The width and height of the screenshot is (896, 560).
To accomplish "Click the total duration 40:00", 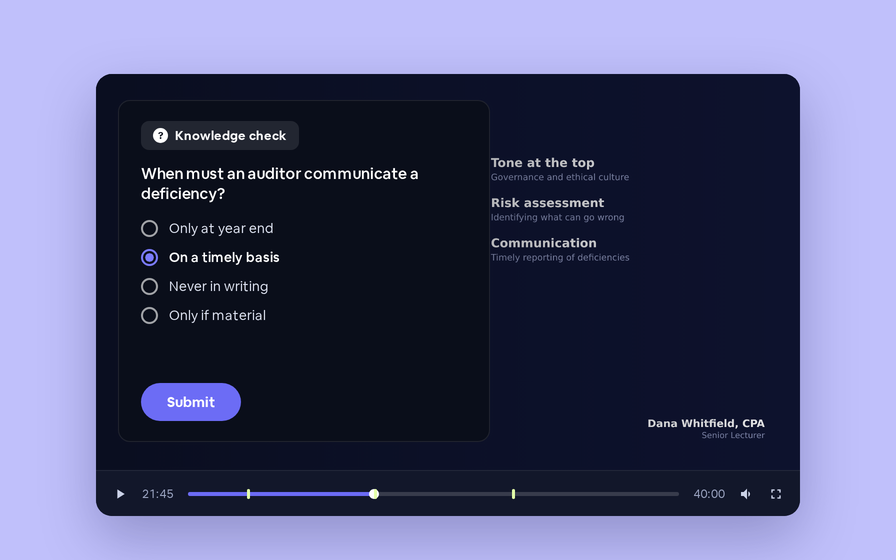I will 709,494.
